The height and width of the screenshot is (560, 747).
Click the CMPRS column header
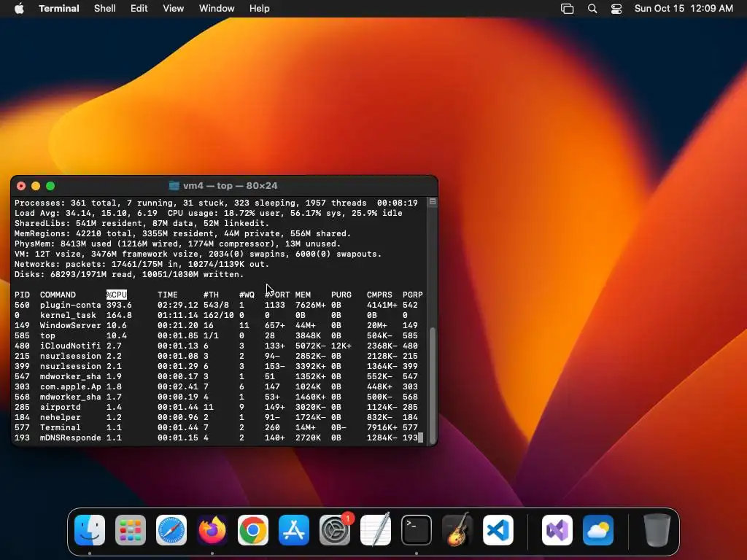379,295
